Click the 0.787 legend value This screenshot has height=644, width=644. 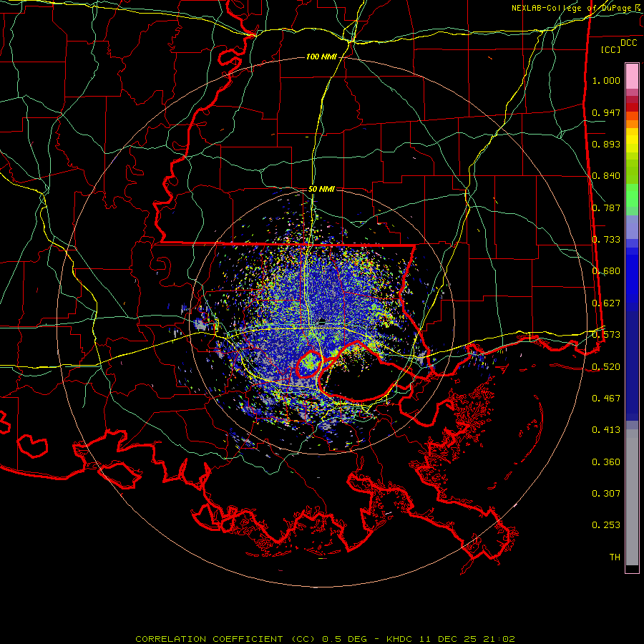(x=606, y=208)
